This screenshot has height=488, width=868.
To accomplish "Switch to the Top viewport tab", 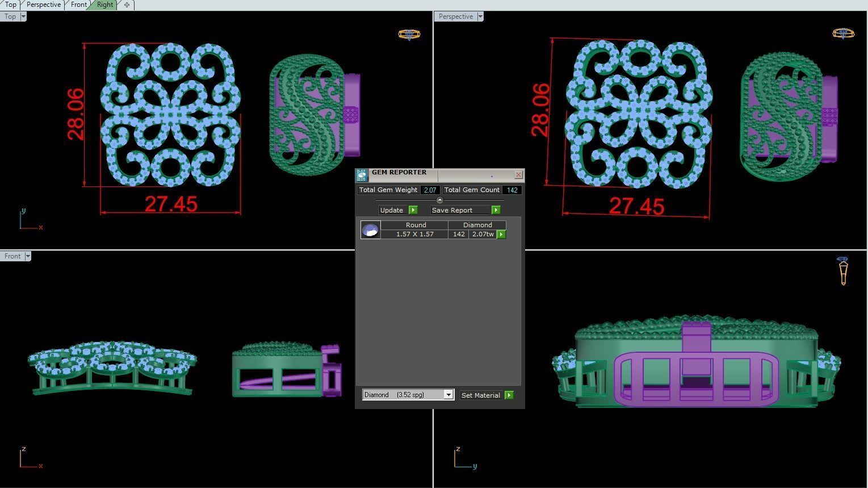I will coord(10,5).
